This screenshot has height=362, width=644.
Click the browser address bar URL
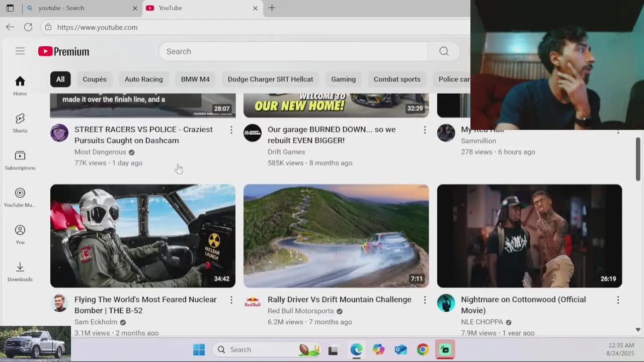tap(97, 27)
